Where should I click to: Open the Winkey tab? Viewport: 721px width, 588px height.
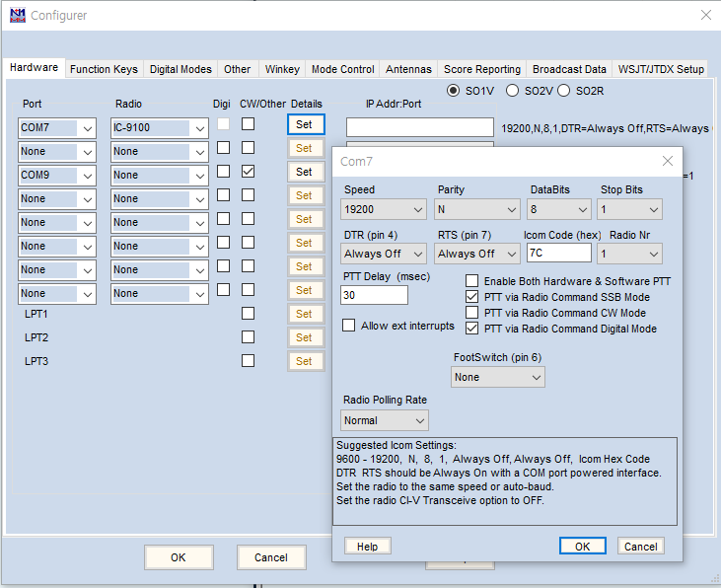(282, 69)
